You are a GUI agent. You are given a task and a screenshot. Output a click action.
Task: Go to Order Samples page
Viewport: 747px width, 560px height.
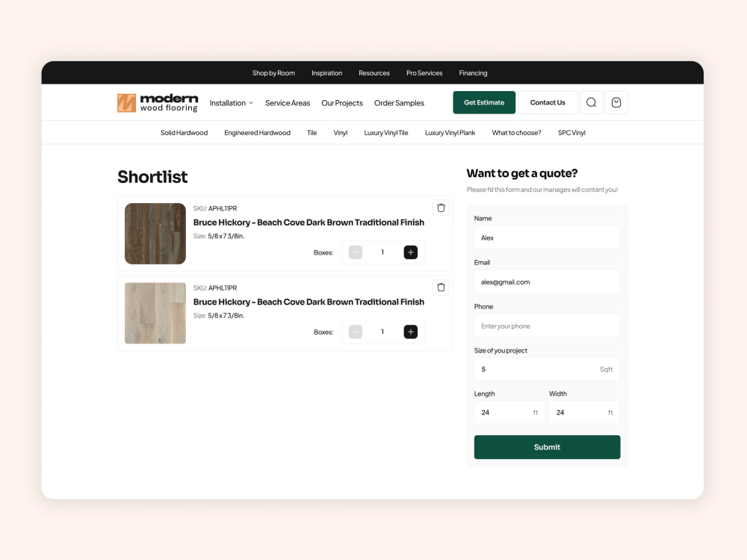pos(399,103)
